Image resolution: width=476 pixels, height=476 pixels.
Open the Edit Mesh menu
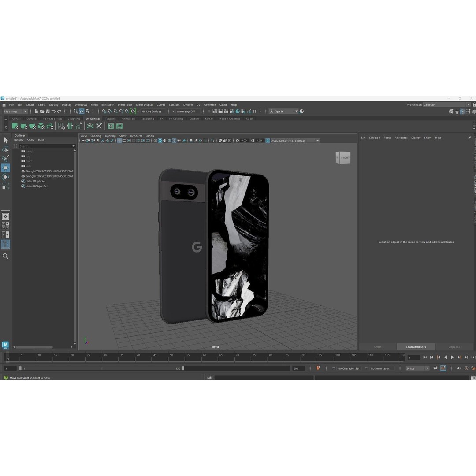[108, 105]
